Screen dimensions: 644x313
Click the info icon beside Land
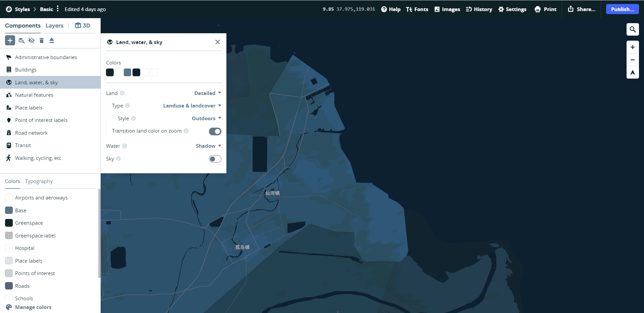(x=122, y=93)
